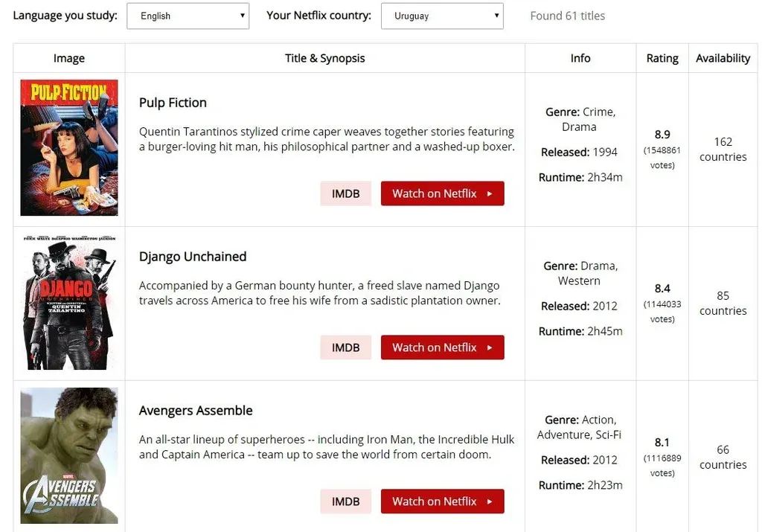
Task: Click the Genre: Drama, Western info text
Action: [580, 274]
